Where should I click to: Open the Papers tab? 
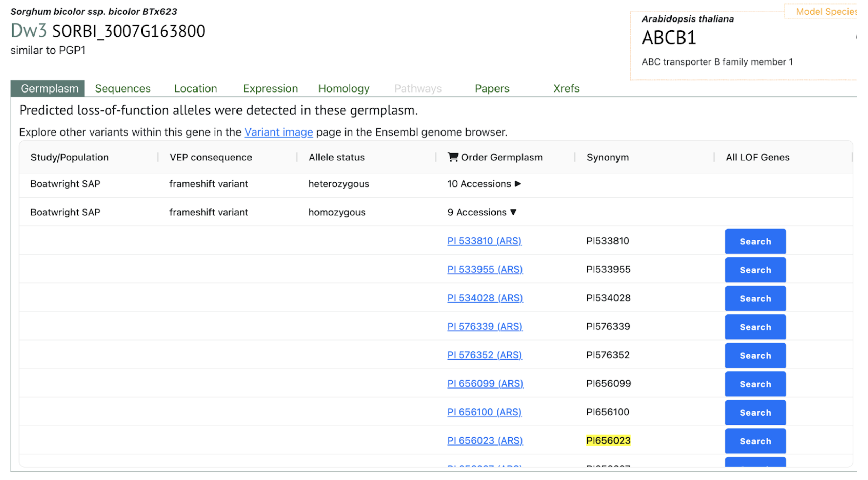pos(492,88)
